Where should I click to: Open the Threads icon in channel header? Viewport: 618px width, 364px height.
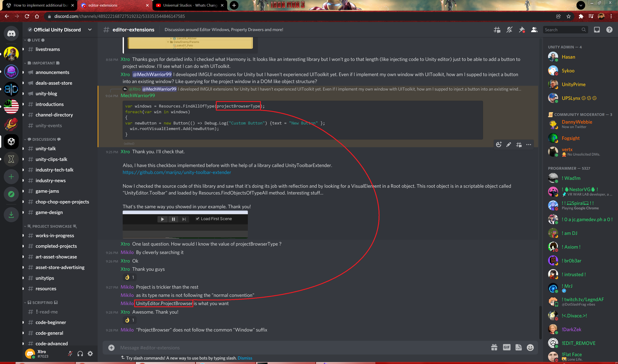tap(497, 30)
